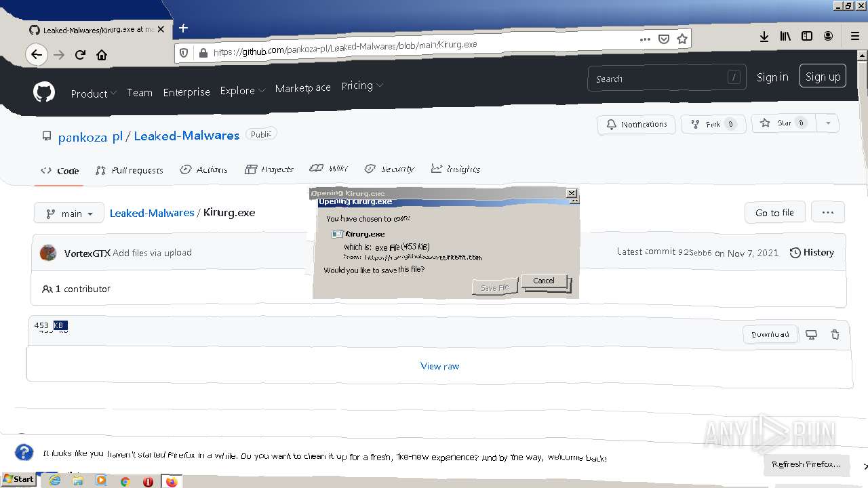
Task: Open the Windows Start menu
Action: tap(19, 479)
